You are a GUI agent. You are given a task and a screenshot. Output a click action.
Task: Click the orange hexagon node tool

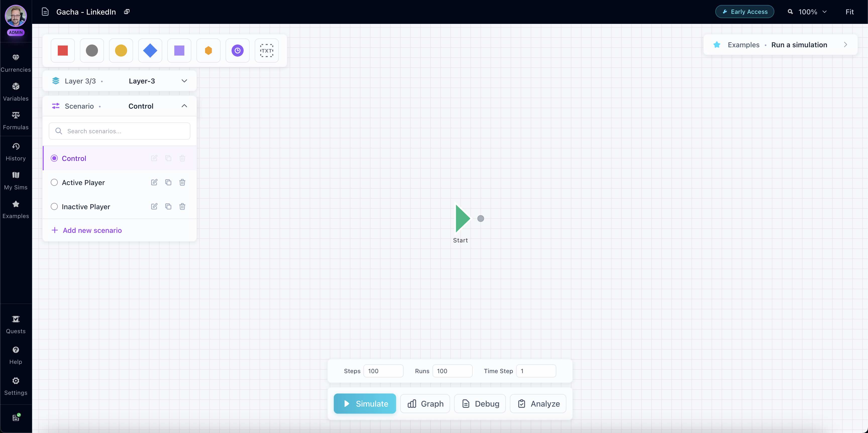208,51
